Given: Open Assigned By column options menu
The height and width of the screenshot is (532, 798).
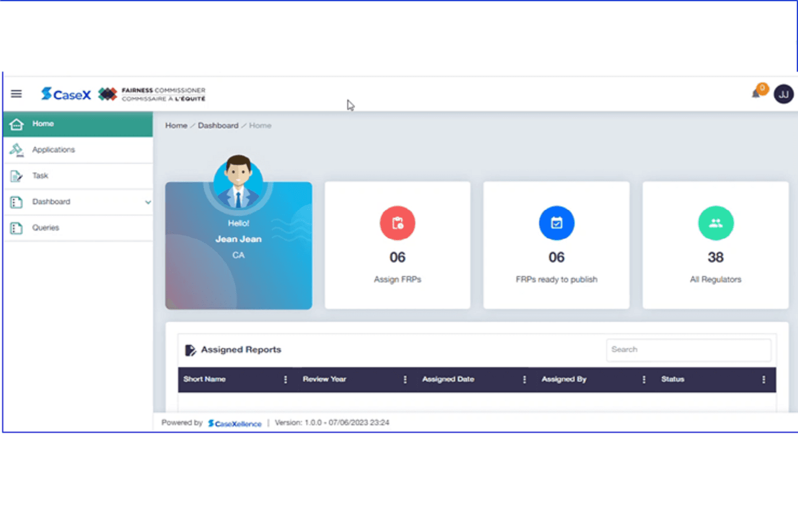Looking at the screenshot, I should [x=644, y=379].
